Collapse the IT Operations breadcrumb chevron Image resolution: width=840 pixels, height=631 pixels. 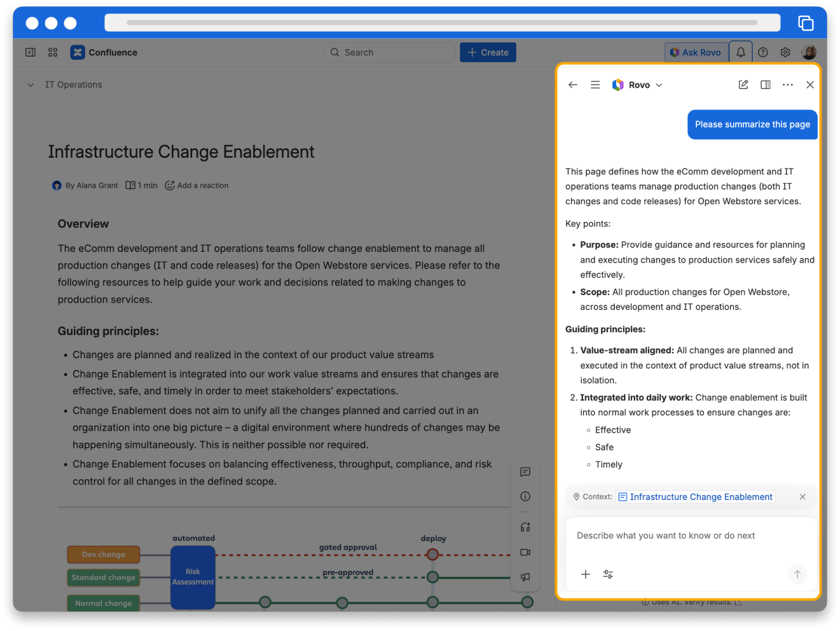(x=31, y=85)
